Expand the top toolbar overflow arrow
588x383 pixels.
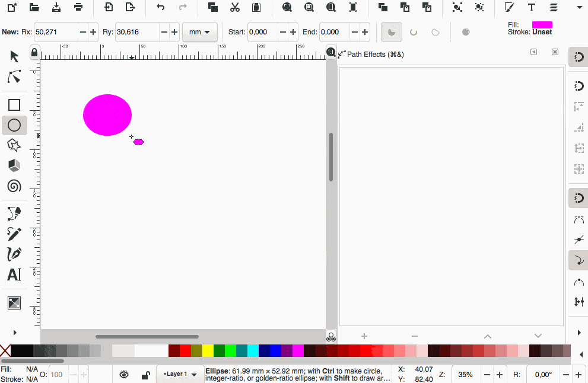point(579,8)
